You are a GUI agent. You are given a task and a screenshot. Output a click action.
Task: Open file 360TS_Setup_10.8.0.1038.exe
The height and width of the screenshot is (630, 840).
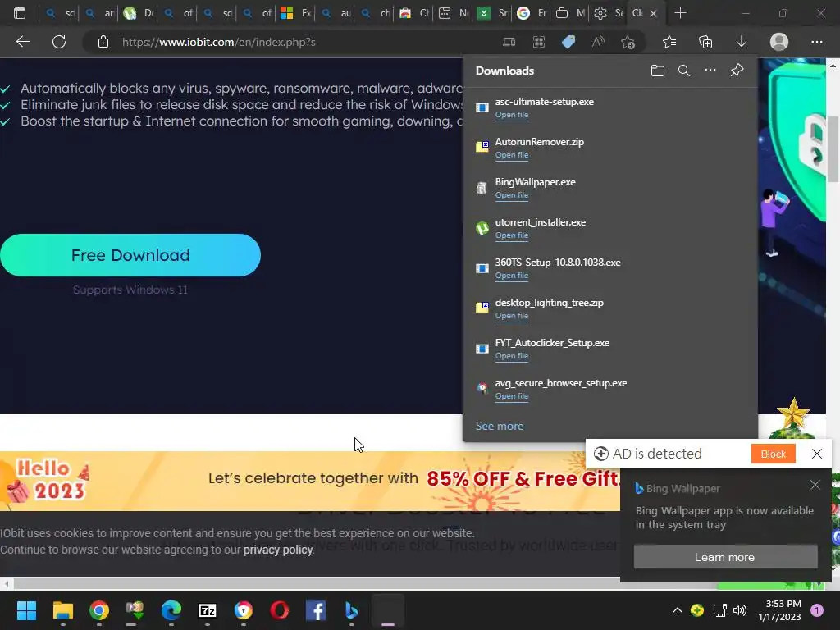[512, 276]
